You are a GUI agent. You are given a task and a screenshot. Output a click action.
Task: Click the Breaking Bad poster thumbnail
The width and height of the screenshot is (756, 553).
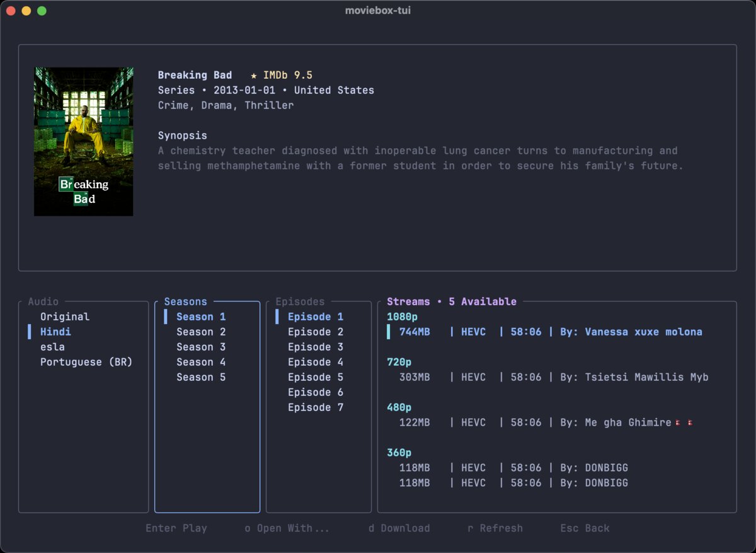pos(83,142)
